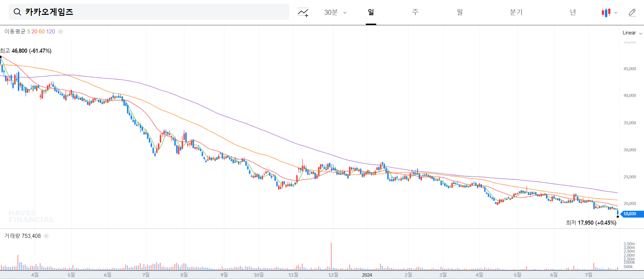644x279 pixels.
Task: Switch to the 년 yearly tab
Action: pos(573,12)
